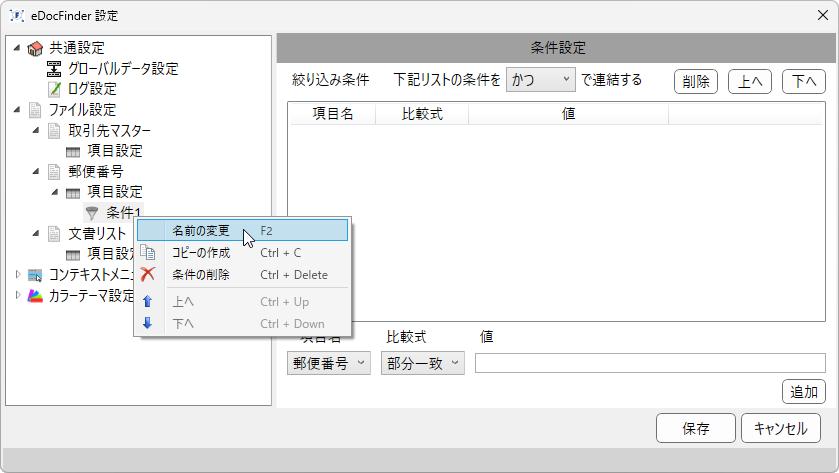Click the 文書リスト document icon

(54, 234)
